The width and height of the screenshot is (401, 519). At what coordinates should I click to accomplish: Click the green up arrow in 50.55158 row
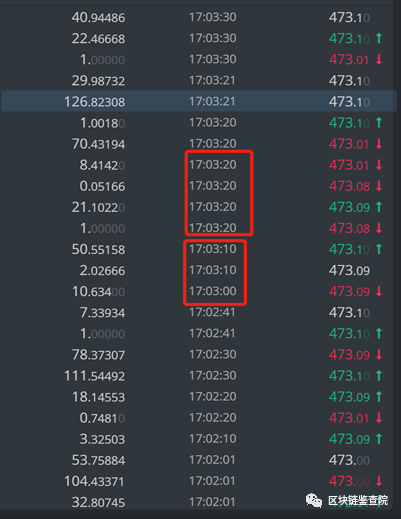(x=379, y=249)
